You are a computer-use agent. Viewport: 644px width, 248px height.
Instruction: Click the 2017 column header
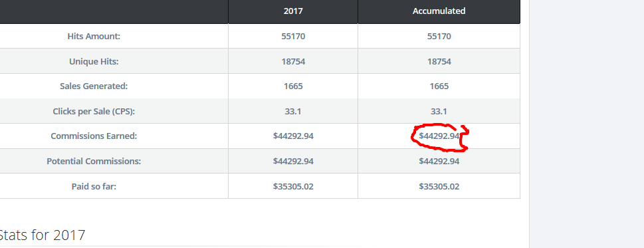click(293, 11)
